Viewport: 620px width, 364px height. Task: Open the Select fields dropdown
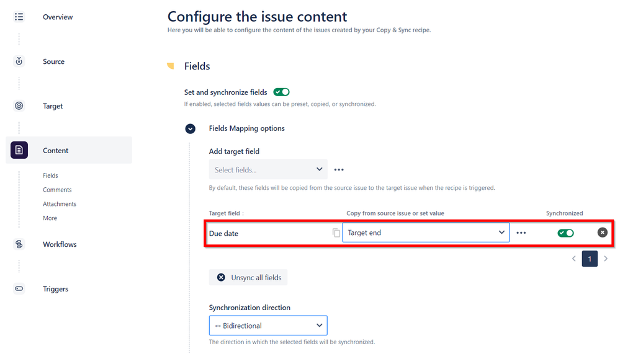click(268, 169)
